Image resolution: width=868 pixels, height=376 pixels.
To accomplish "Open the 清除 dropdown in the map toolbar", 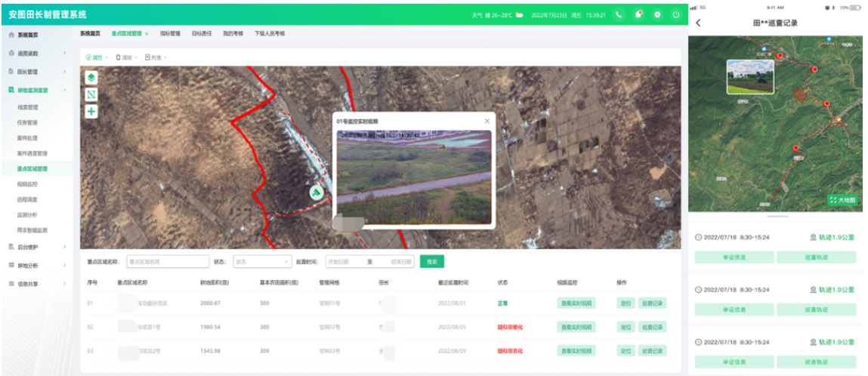I will click(x=126, y=57).
